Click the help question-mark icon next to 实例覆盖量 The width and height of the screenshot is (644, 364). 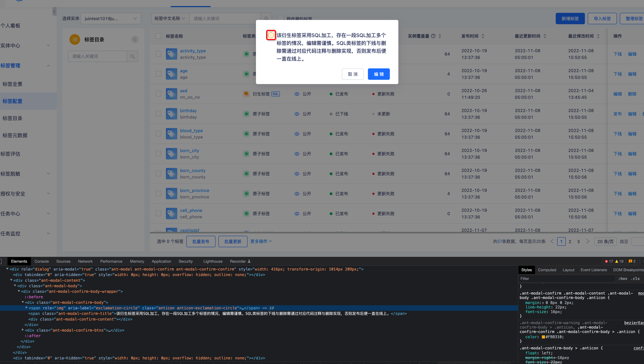point(433,36)
